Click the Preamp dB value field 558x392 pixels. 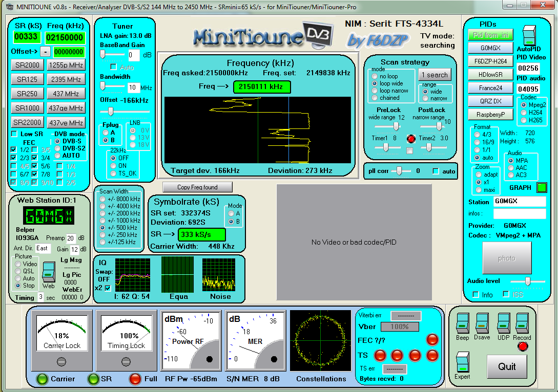[x=71, y=238]
